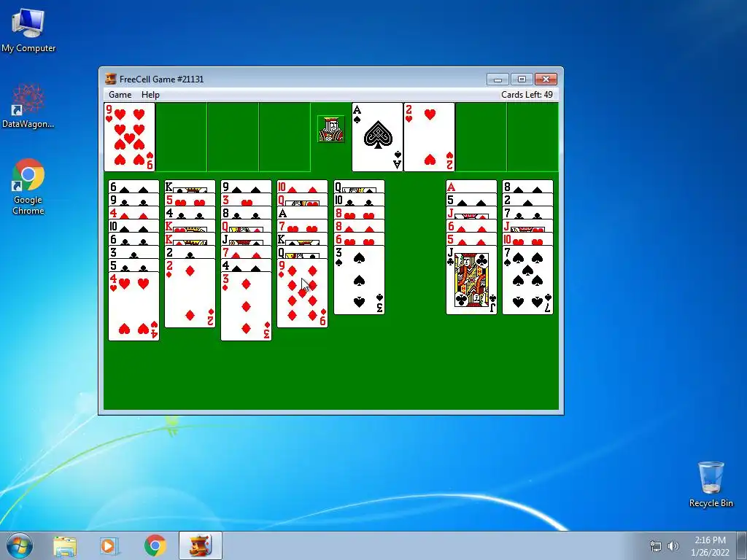Open the Help menu
The width and height of the screenshot is (747, 560).
(x=150, y=95)
